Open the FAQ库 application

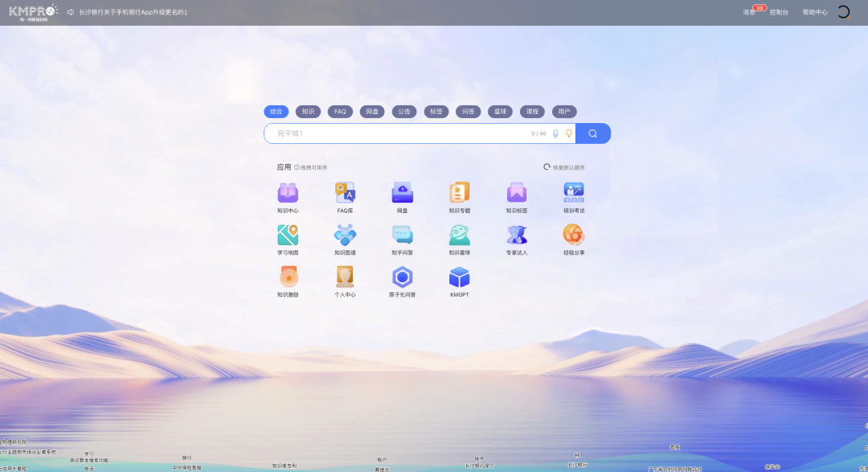[x=345, y=193]
